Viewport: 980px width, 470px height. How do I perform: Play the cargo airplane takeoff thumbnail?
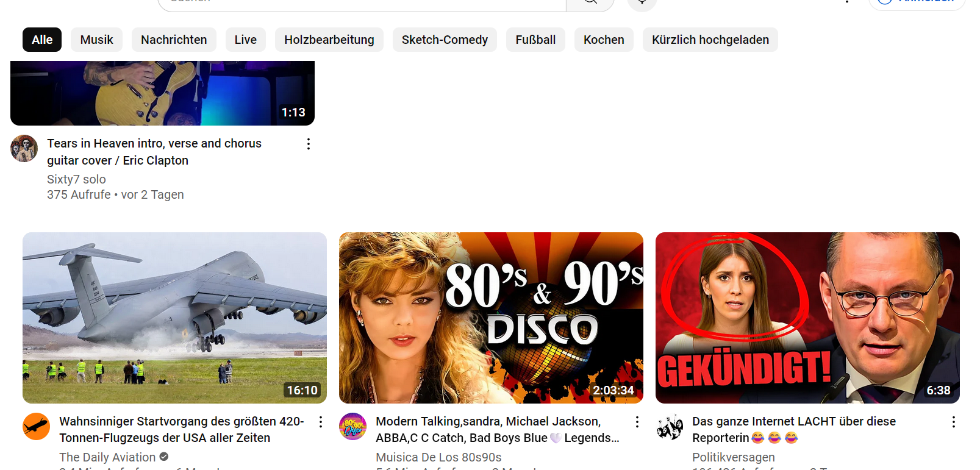[x=174, y=318]
